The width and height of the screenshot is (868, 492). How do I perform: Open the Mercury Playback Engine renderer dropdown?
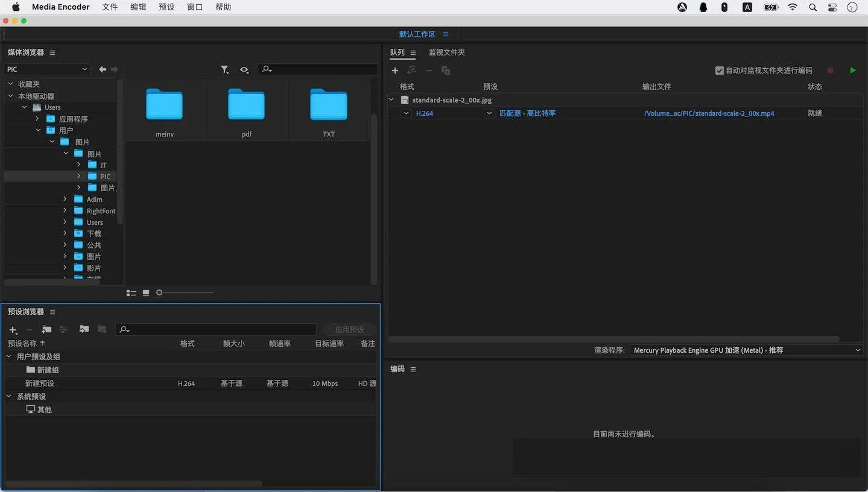pyautogui.click(x=746, y=350)
